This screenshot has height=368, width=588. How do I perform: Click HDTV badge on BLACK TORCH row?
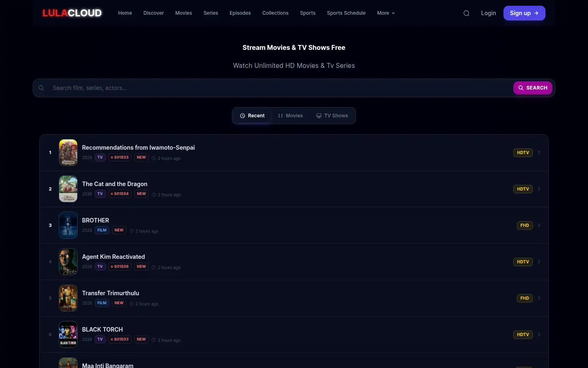pos(523,334)
